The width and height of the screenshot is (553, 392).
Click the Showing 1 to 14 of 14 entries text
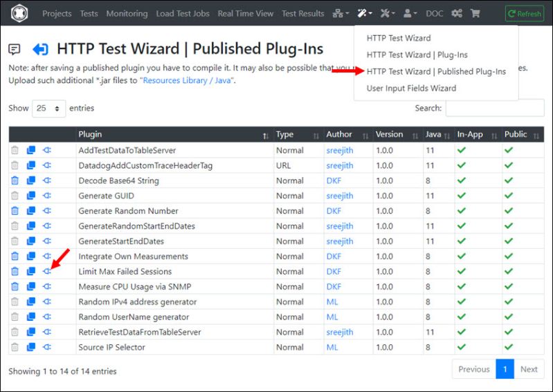(x=62, y=371)
